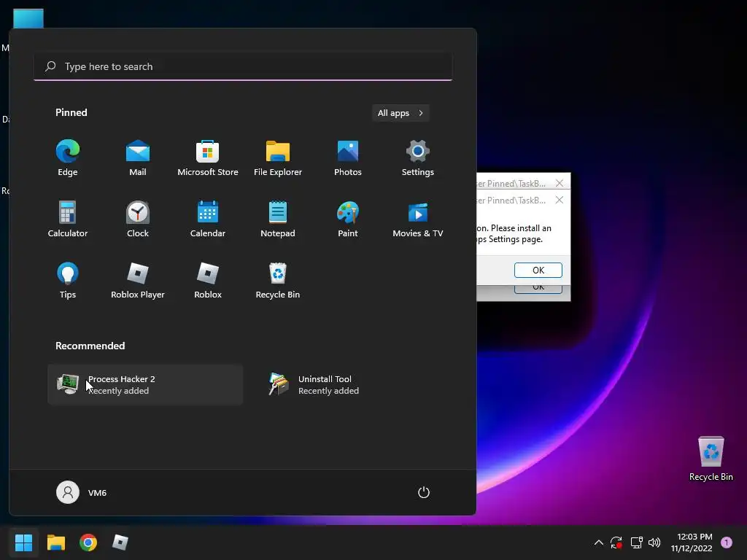This screenshot has height=560, width=747.
Task: Open Roblox from the taskbar
Action: 120,542
